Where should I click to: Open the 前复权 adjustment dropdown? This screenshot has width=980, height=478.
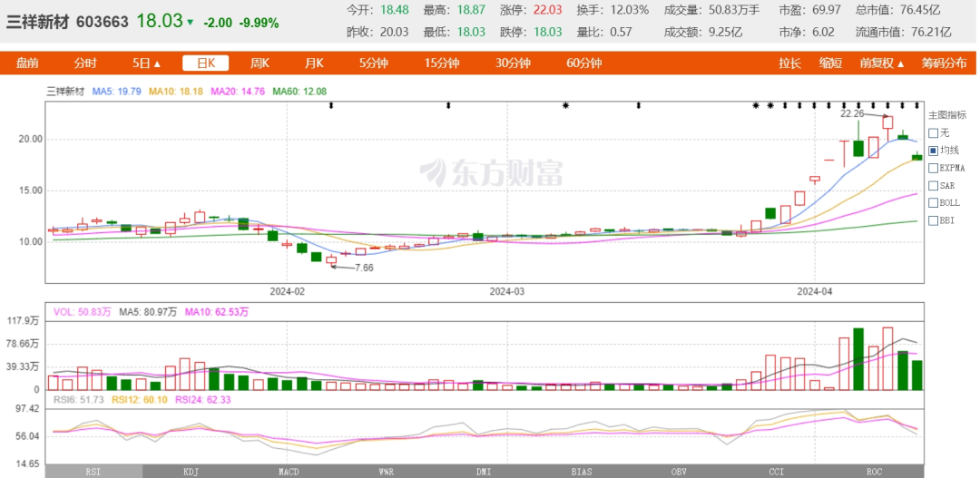[x=883, y=63]
